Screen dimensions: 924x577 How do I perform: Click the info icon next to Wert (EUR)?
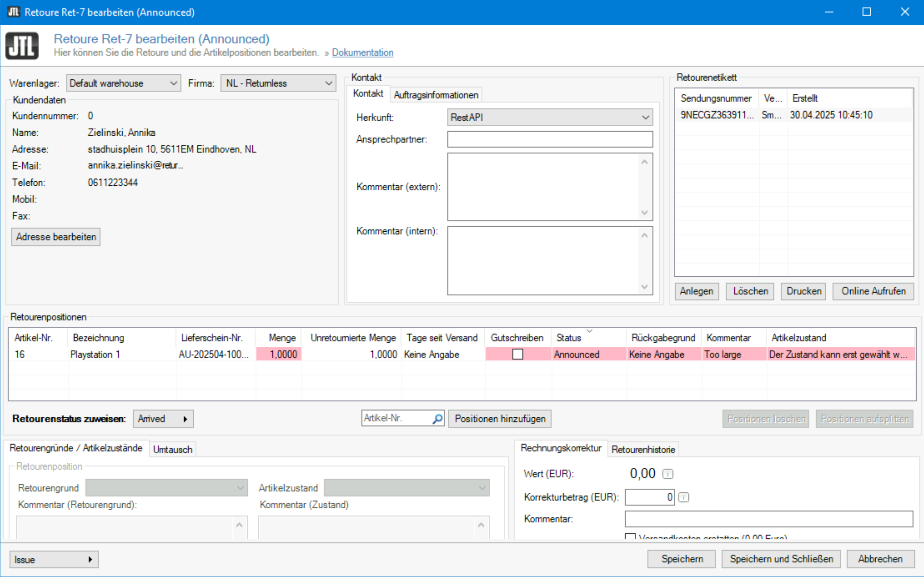point(667,474)
